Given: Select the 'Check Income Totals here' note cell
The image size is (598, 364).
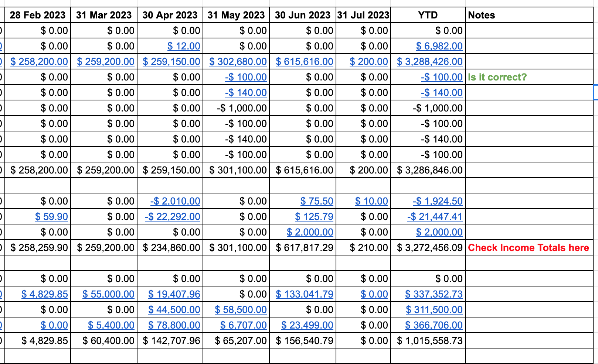Looking at the screenshot, I should 529,248.
